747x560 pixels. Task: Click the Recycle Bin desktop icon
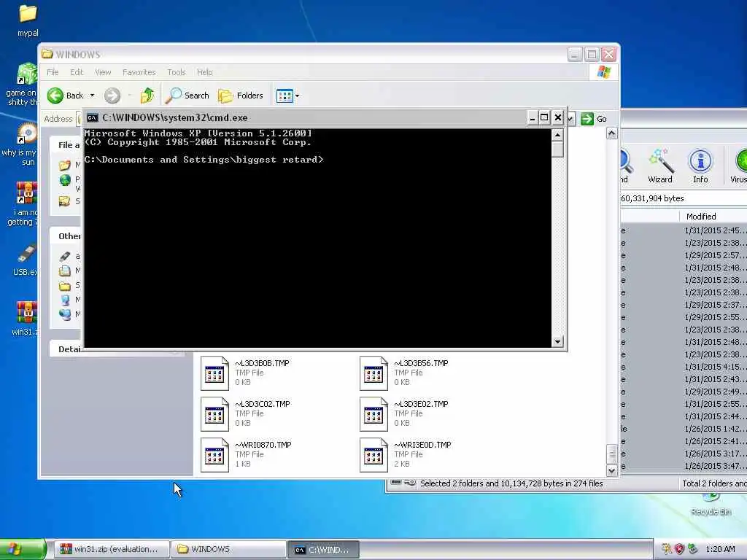711,505
